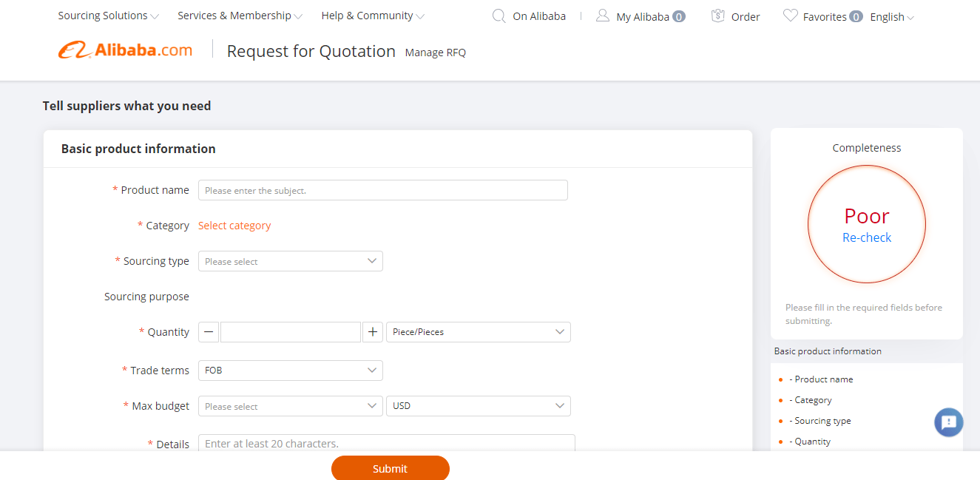Click the Alibaba.com logo
The image size is (980, 480).
tap(125, 50)
